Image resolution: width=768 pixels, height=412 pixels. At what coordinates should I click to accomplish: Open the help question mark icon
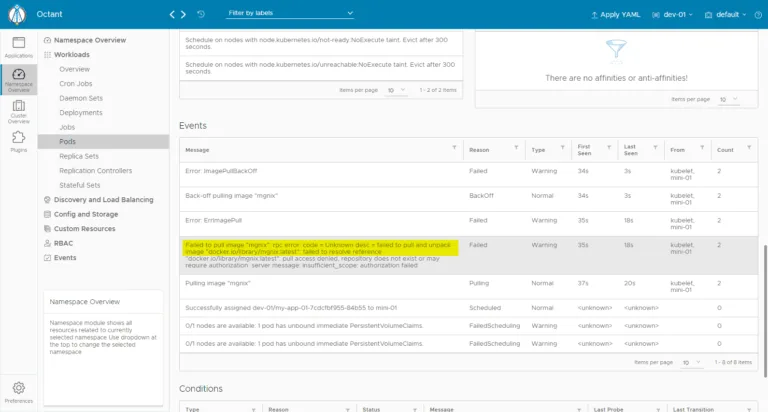[x=758, y=15]
